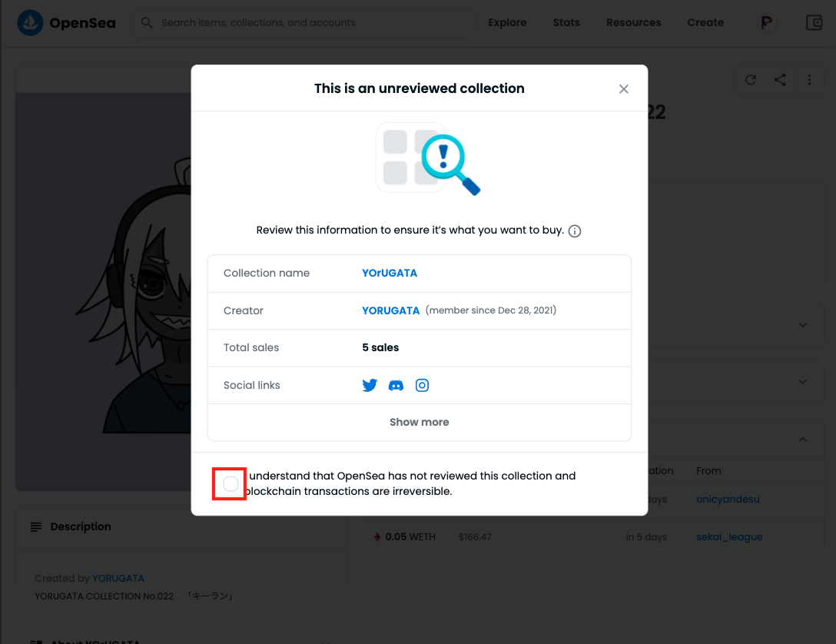Close the unreviewed collection dialog
The image size is (836, 644).
tap(624, 89)
